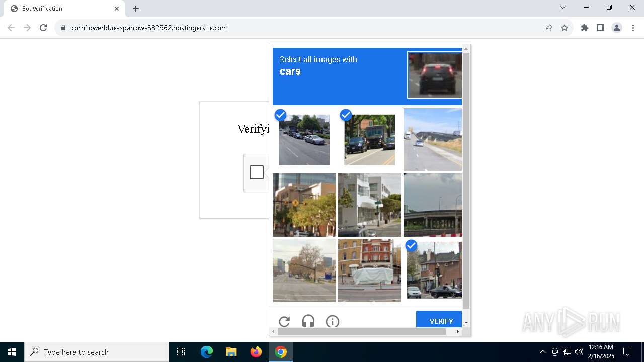Deselect the selected parked cars street tile
644x362 pixels.
(304, 140)
